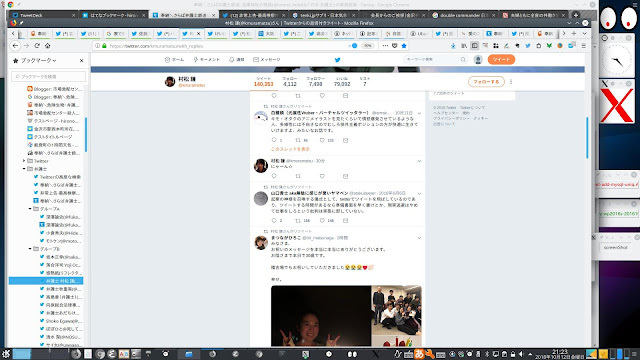Switch to the TweetDeck Chrome tab
Viewport: 640px width, 360px height.
(x=43, y=15)
